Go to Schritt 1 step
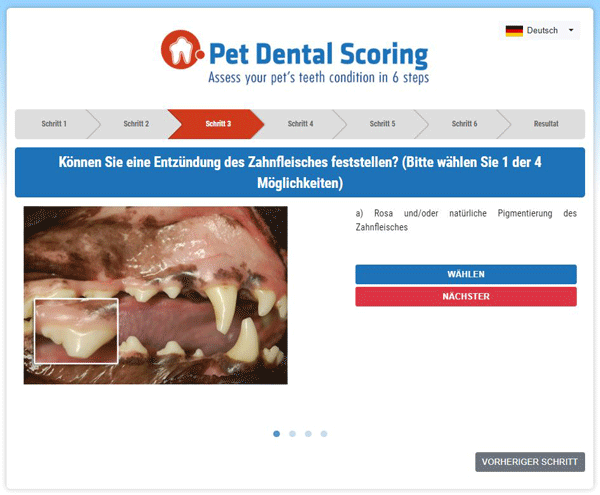This screenshot has width=600, height=495. pos(54,124)
